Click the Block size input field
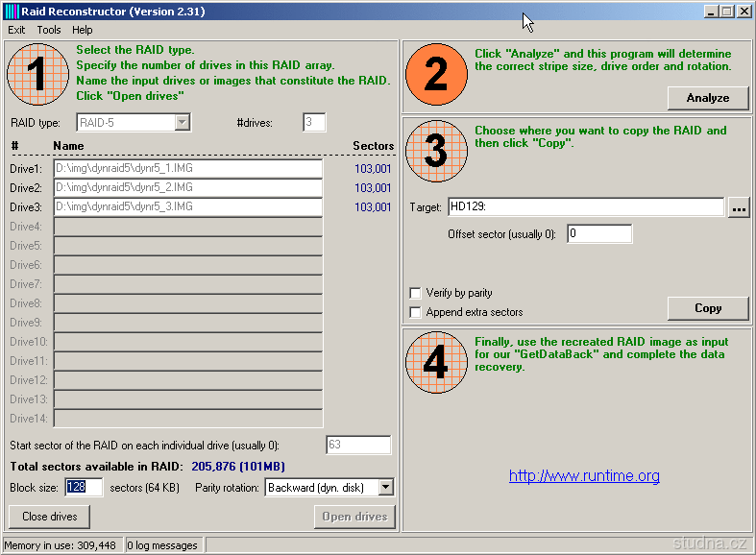The image size is (756, 555). click(x=84, y=488)
